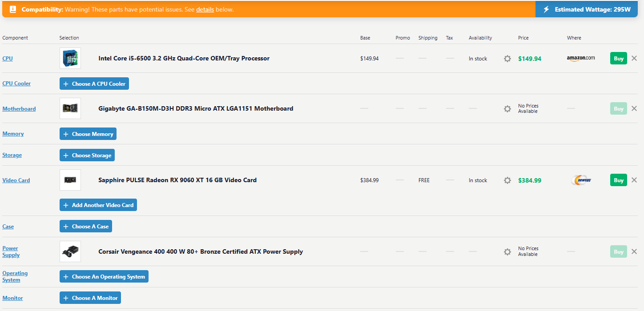
Task: Click No Prices Available in Power Supply row
Action: point(528,251)
